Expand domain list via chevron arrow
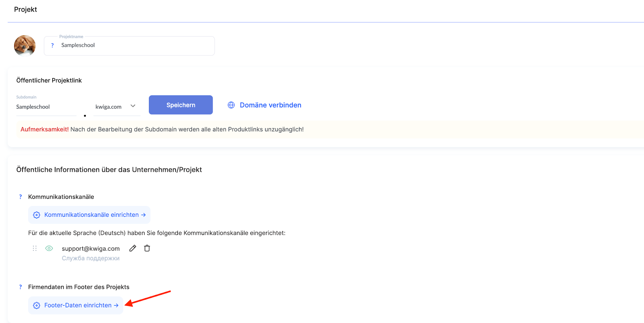This screenshot has width=644, height=323. 133,106
